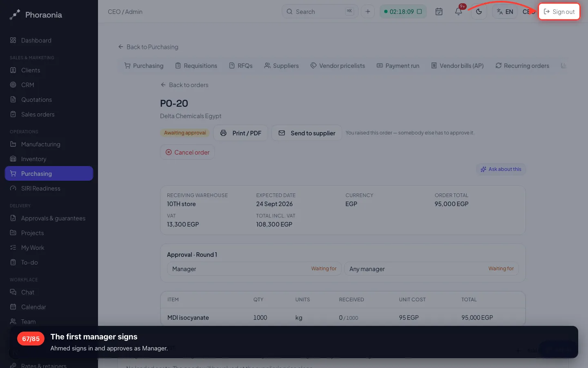Click Back to Purchasing link

coord(148,47)
